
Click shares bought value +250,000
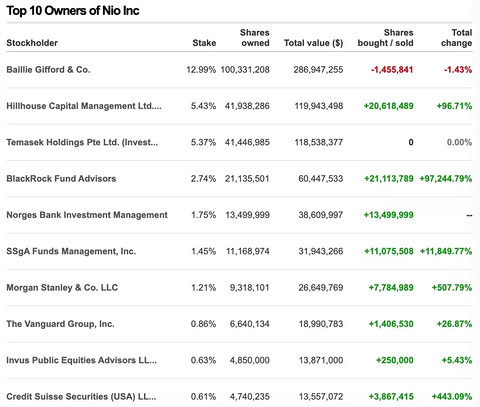(x=395, y=360)
